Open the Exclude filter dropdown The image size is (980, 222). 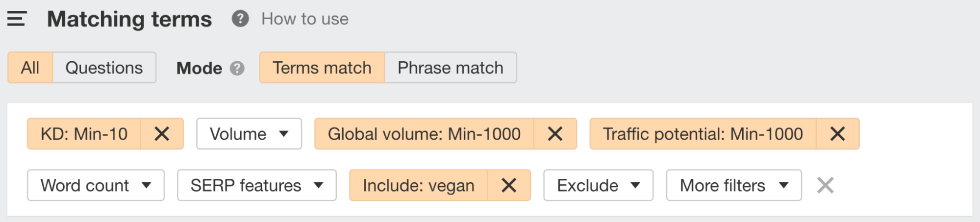coord(599,185)
